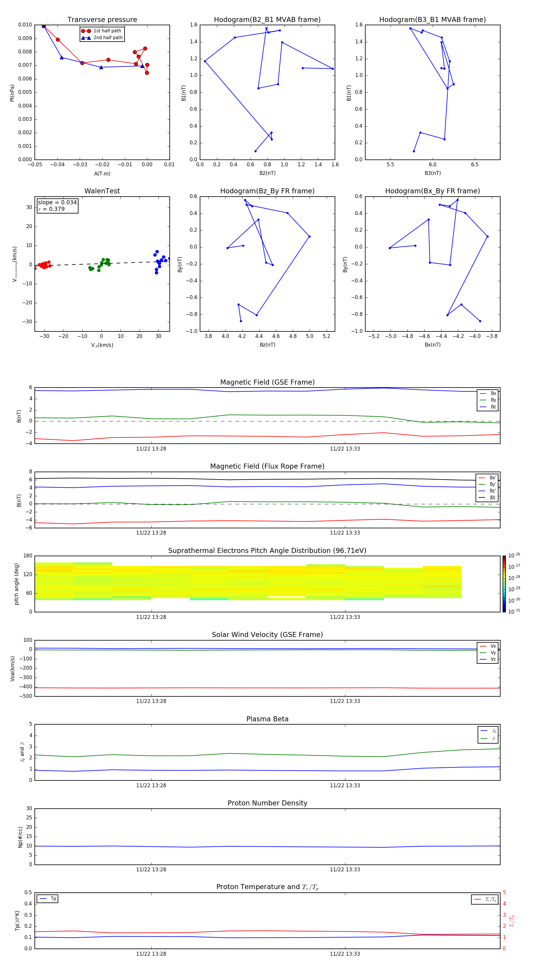Click '11/22 13:28' tick under GSE magnetic field
Screen dimensions: 535x980
coord(151,449)
